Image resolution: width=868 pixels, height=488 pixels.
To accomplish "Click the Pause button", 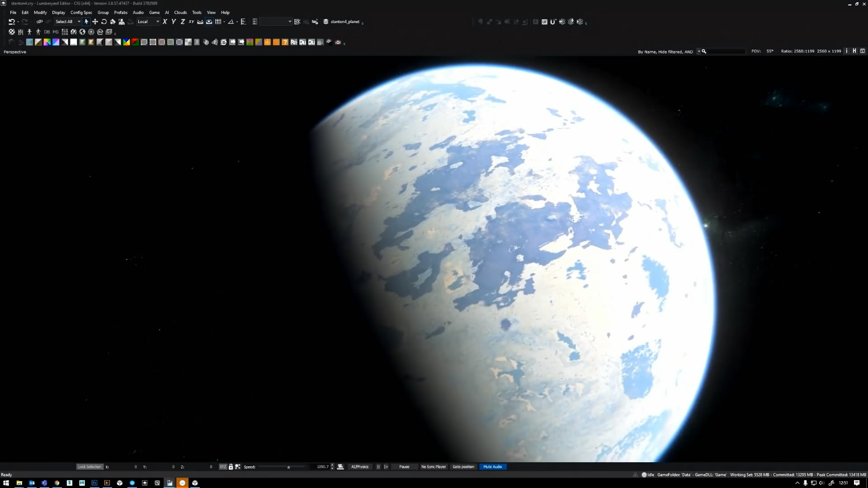I will click(404, 467).
